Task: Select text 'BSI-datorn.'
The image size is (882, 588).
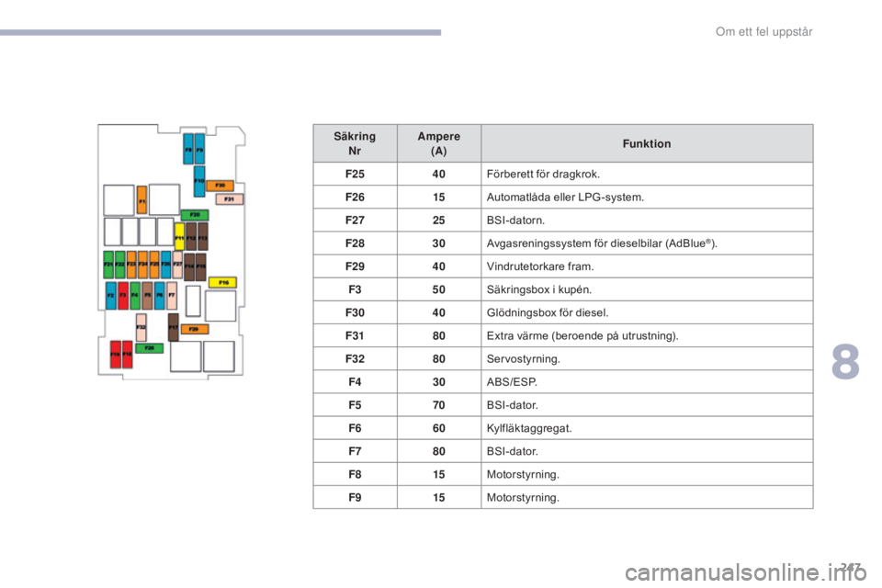Action: coord(515,220)
